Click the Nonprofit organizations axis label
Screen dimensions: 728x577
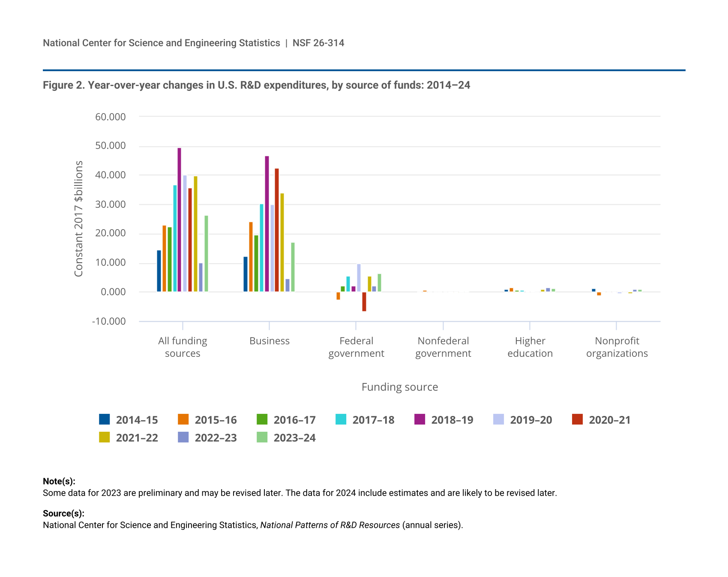click(x=617, y=347)
